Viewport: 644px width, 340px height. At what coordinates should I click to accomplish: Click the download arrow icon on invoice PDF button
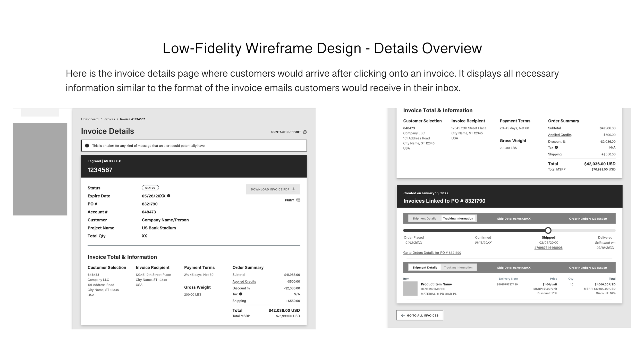pos(293,189)
